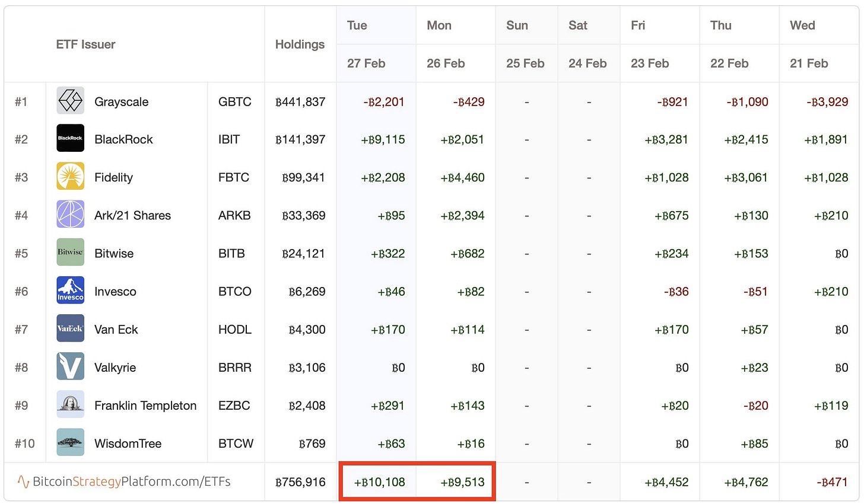Image resolution: width=864 pixels, height=504 pixels.
Task: Click total holdings value ₿756,916
Action: [300, 482]
